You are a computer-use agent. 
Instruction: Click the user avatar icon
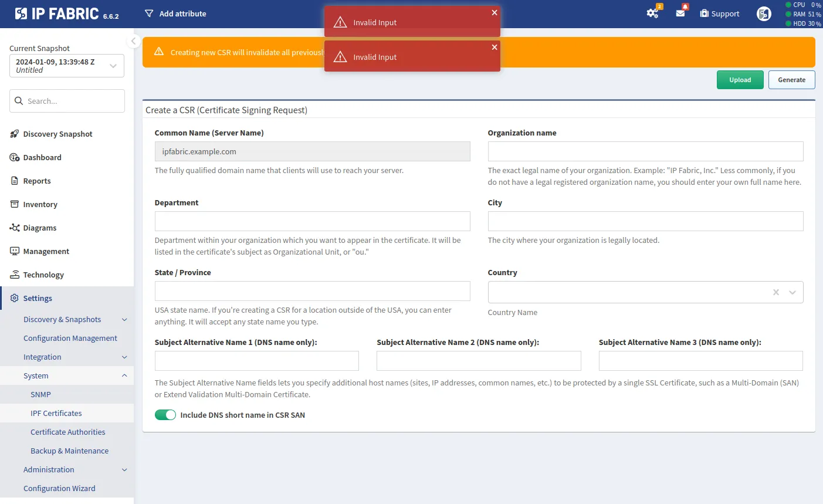[764, 13]
